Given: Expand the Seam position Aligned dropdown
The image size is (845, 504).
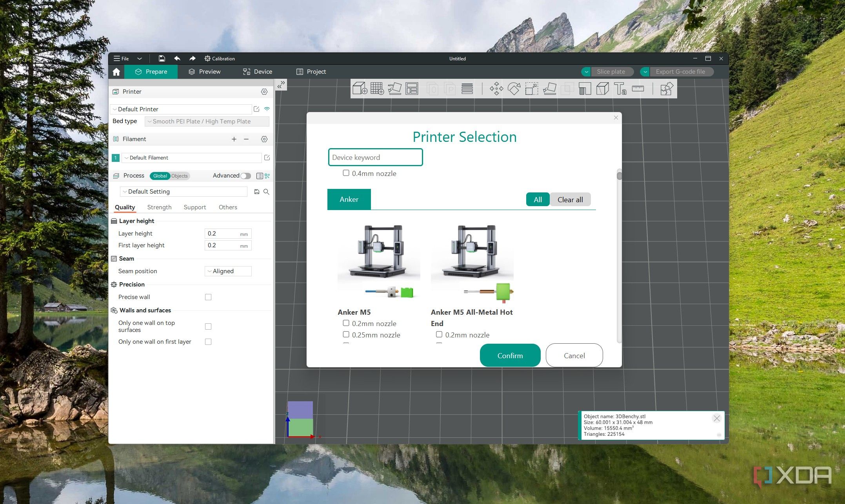Looking at the screenshot, I should 228,271.
